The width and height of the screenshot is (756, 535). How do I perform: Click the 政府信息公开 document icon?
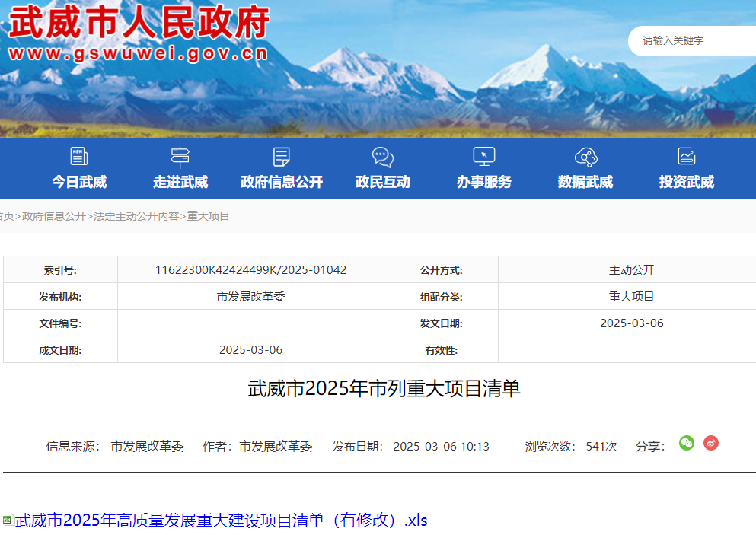pyautogui.click(x=282, y=157)
